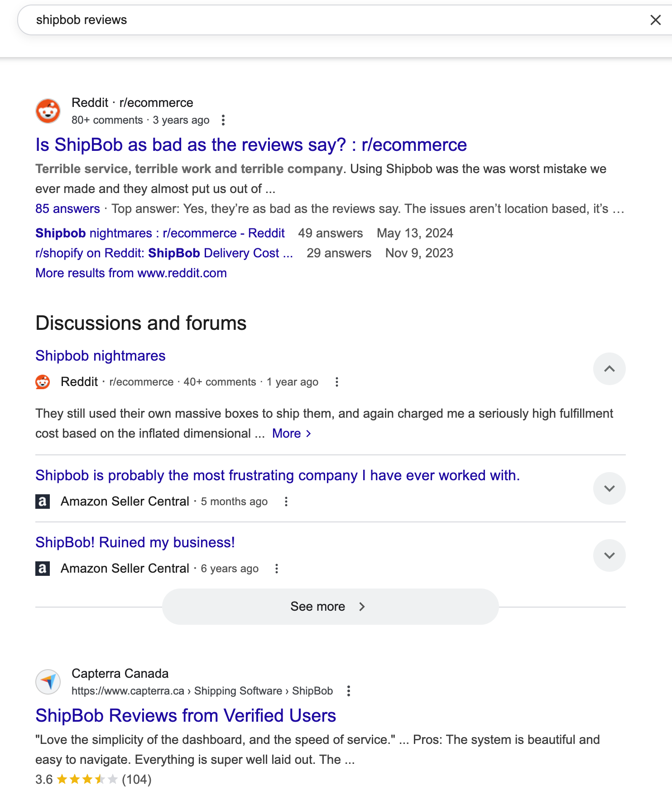Open 'r/shopify on Reddit: ShipBob Delivery Cost' sublink
The height and width of the screenshot is (801, 672).
(164, 253)
